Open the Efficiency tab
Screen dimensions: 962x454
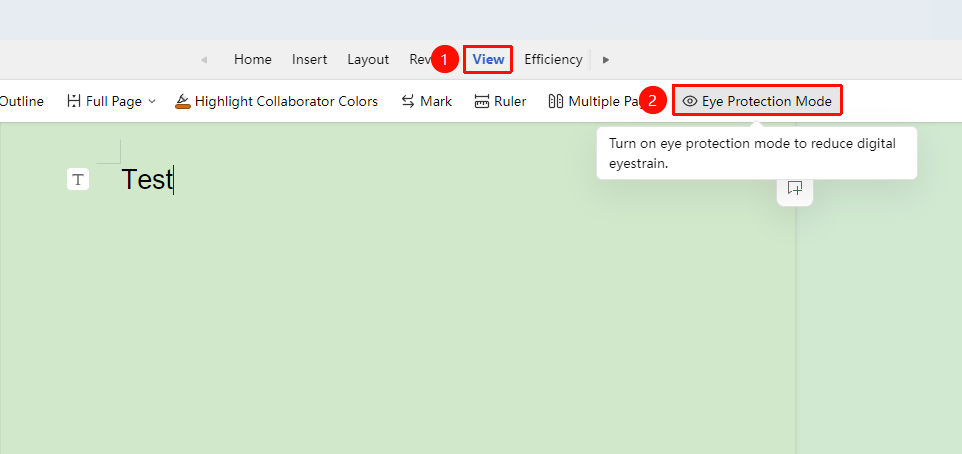click(553, 60)
